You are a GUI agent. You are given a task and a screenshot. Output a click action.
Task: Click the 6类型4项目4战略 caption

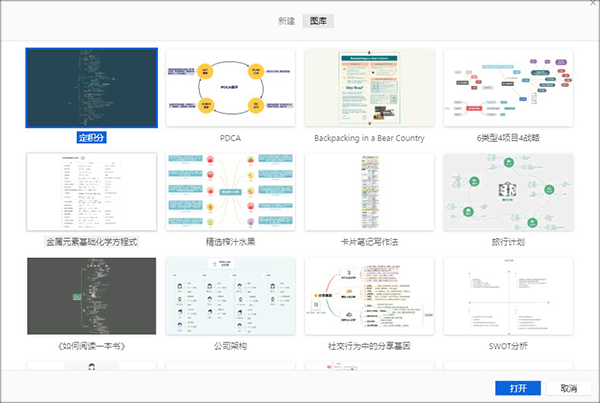[x=508, y=138]
